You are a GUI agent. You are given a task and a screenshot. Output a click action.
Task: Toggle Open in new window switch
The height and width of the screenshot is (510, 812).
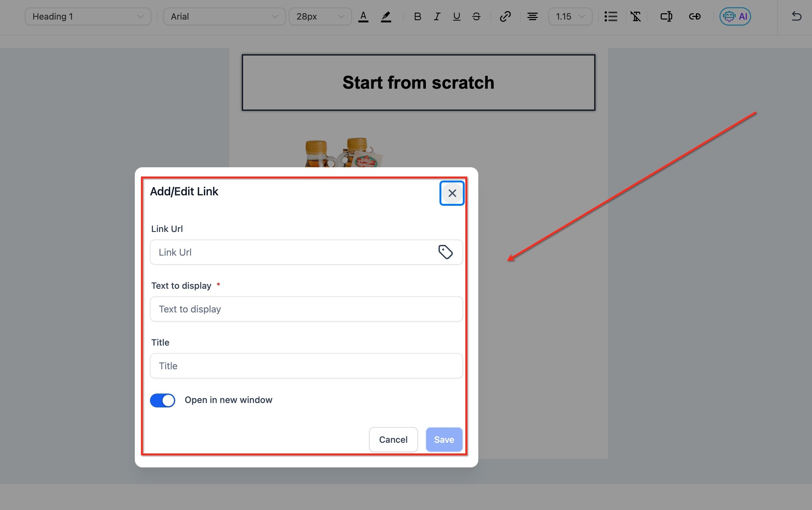(x=163, y=400)
